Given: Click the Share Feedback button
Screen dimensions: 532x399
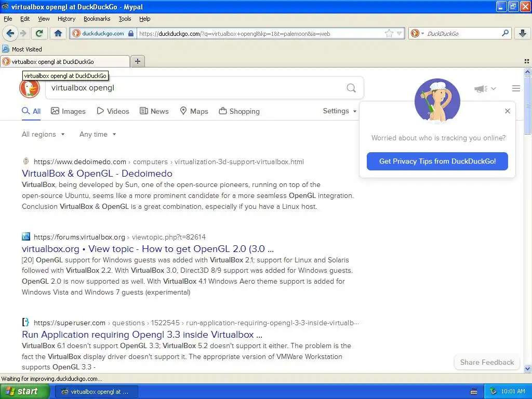Looking at the screenshot, I should click(x=487, y=362).
